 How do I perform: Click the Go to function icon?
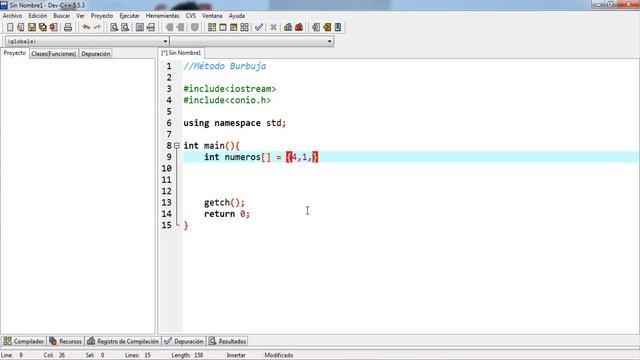tap(140, 27)
